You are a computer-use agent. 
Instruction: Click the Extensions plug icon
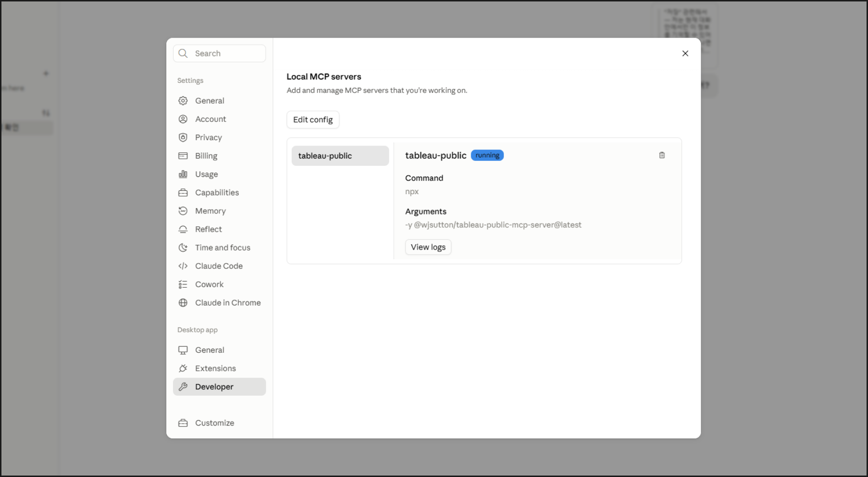183,369
